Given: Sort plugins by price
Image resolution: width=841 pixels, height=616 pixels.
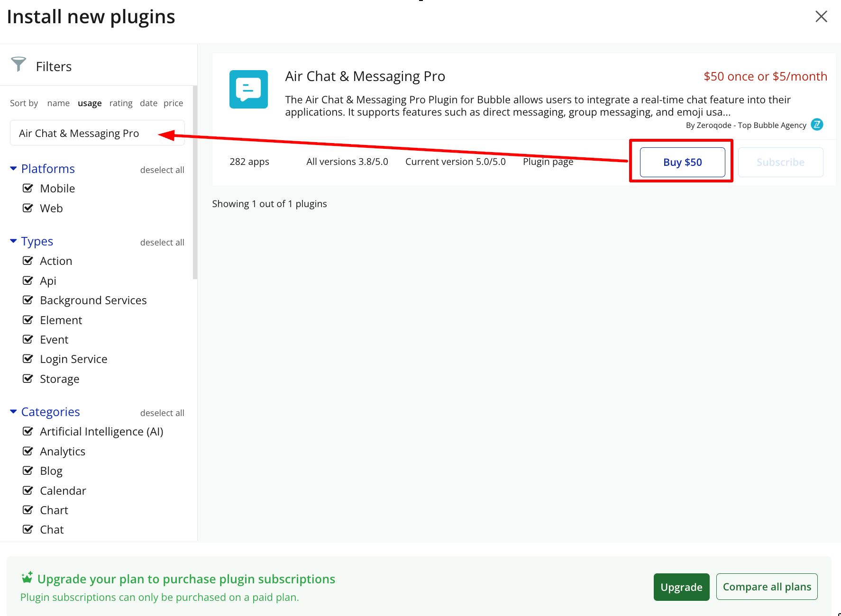Looking at the screenshot, I should [173, 103].
